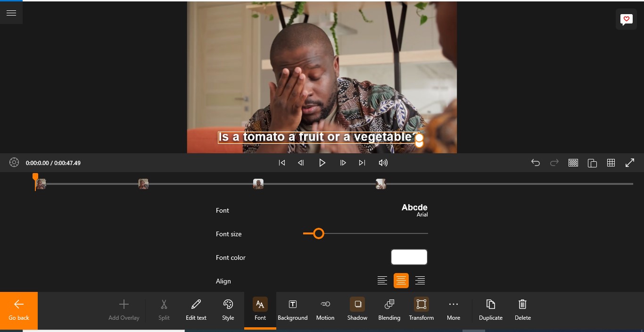Undo the last action
This screenshot has width=644, height=332.
coord(536,162)
